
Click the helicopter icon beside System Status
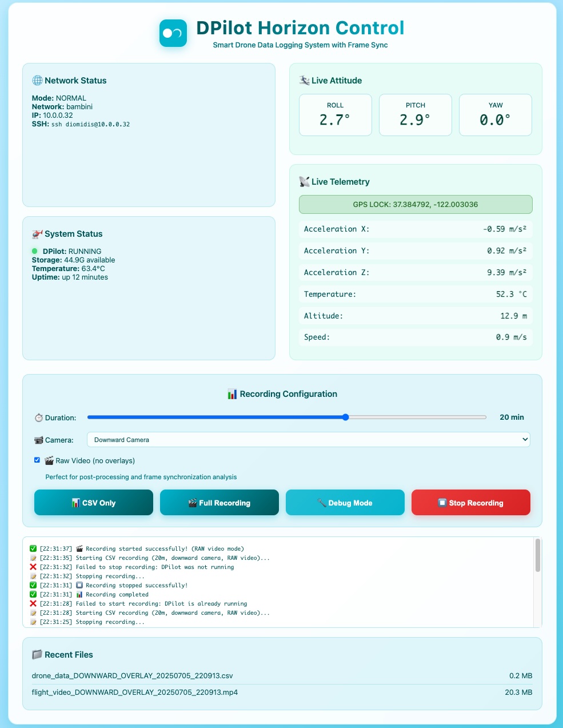[x=37, y=234]
